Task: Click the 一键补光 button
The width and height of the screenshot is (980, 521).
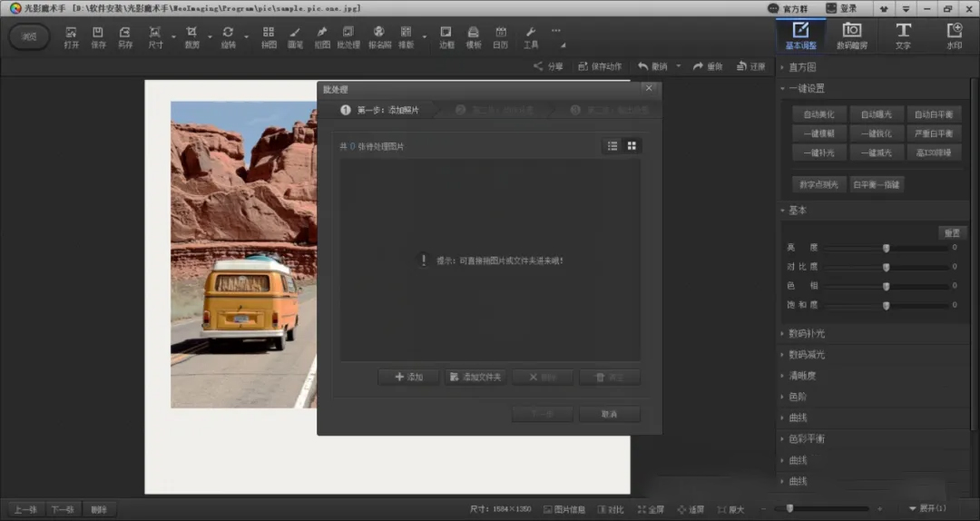Action: 818,152
